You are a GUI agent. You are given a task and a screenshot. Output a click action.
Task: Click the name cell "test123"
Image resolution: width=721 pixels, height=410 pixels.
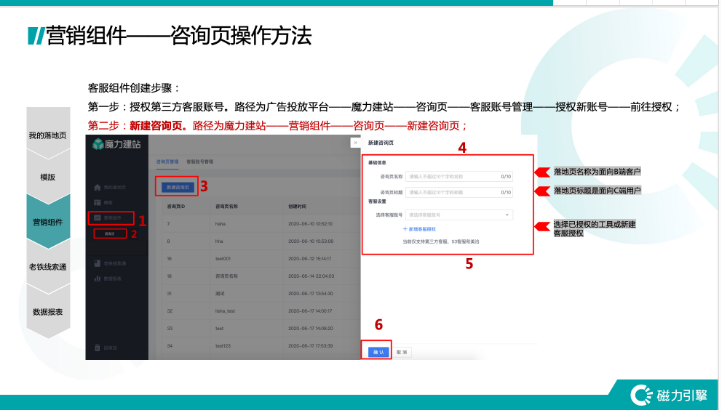point(223,346)
